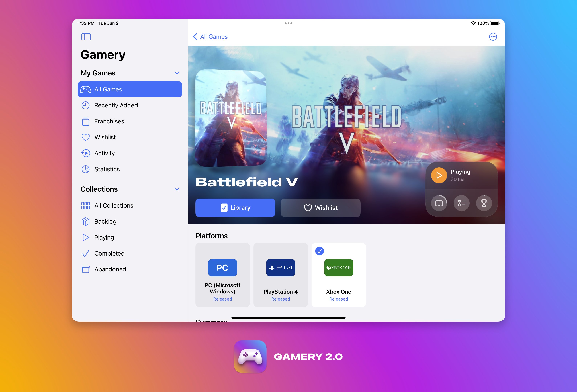Open All Collections
The image size is (577, 392).
point(113,205)
